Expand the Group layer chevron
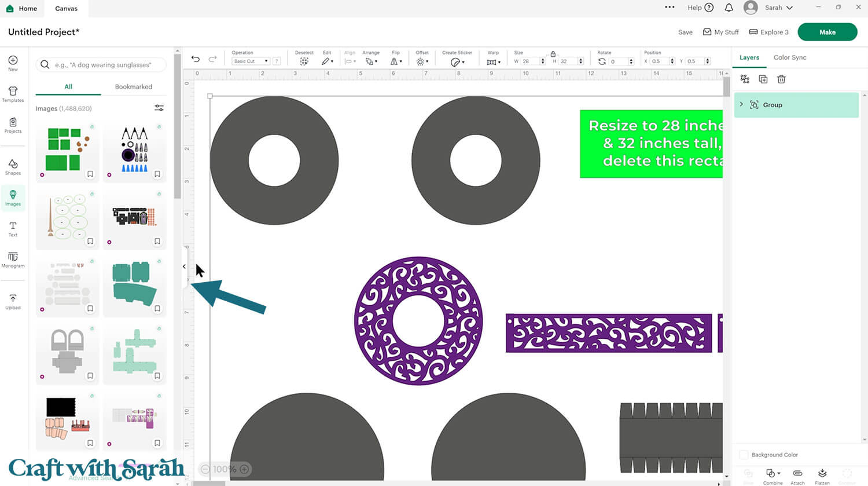Screen dimensions: 868x486 coord(741,104)
